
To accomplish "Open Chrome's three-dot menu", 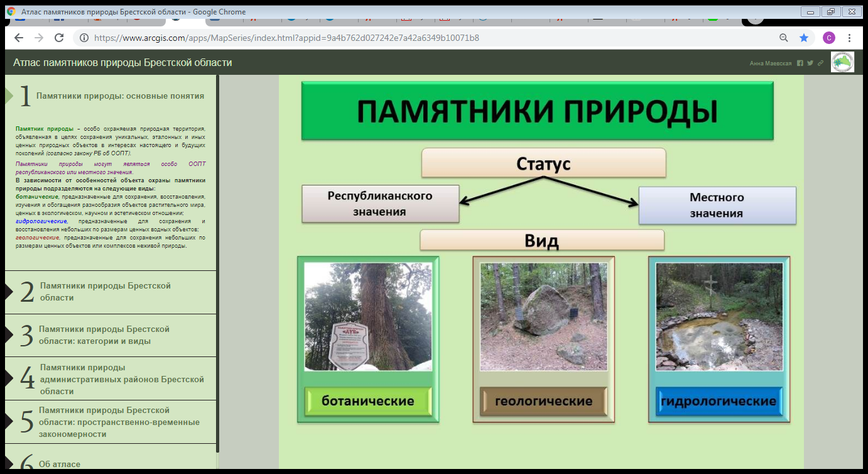I will 850,38.
